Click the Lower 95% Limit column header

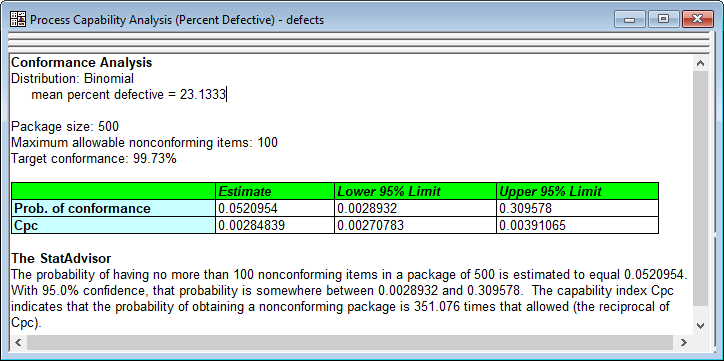(x=415, y=191)
